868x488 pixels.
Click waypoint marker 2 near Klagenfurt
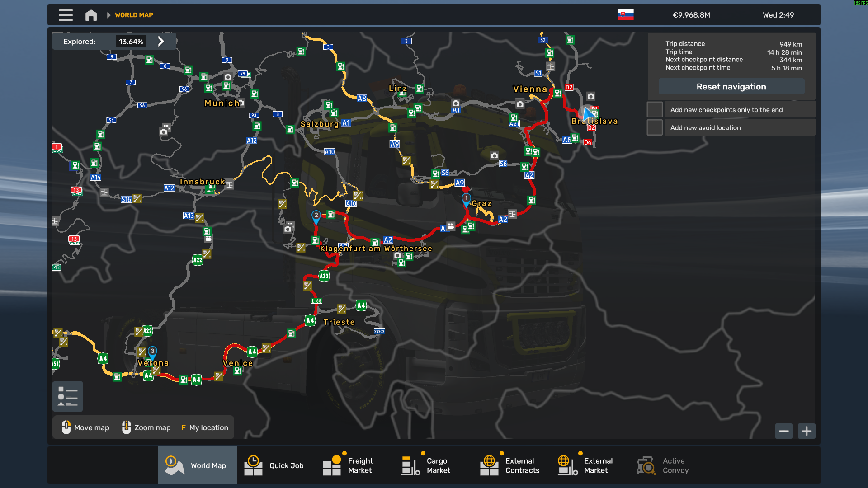tap(316, 216)
